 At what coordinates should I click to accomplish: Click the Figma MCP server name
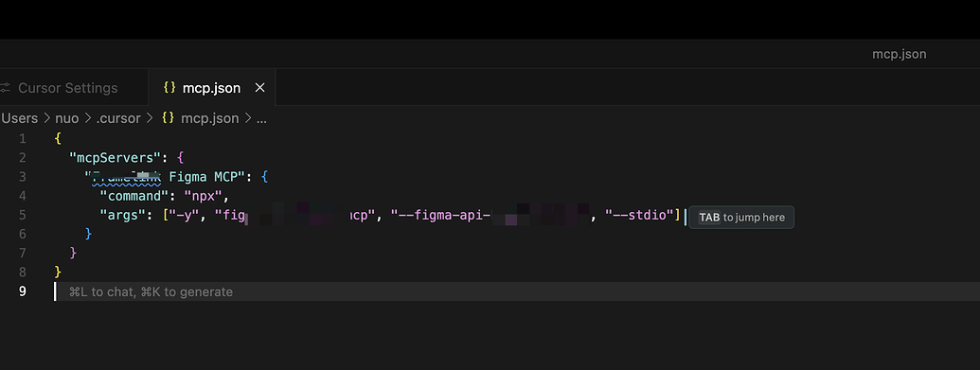164,177
